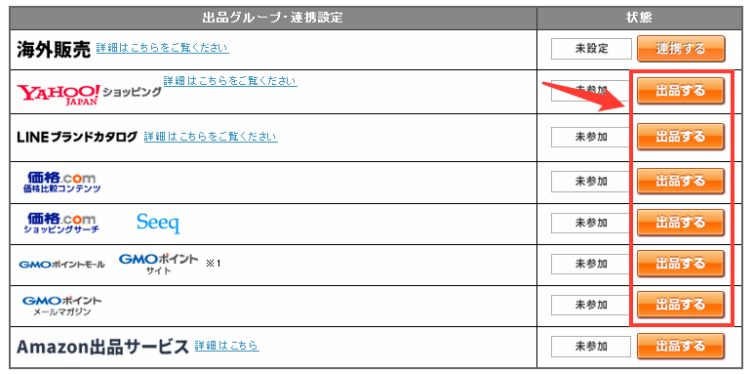
Task: Click the Yahoo! Japan Shopping logo
Action: pyautogui.click(x=89, y=95)
